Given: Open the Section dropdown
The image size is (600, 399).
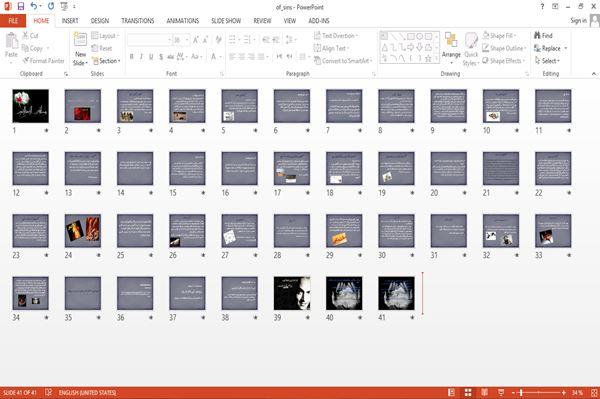Looking at the screenshot, I should pos(106,61).
